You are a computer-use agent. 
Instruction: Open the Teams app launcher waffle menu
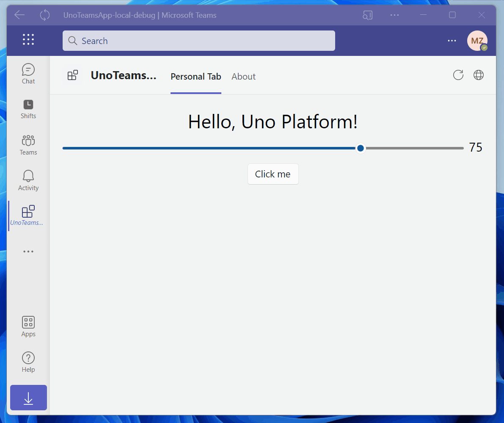[28, 39]
